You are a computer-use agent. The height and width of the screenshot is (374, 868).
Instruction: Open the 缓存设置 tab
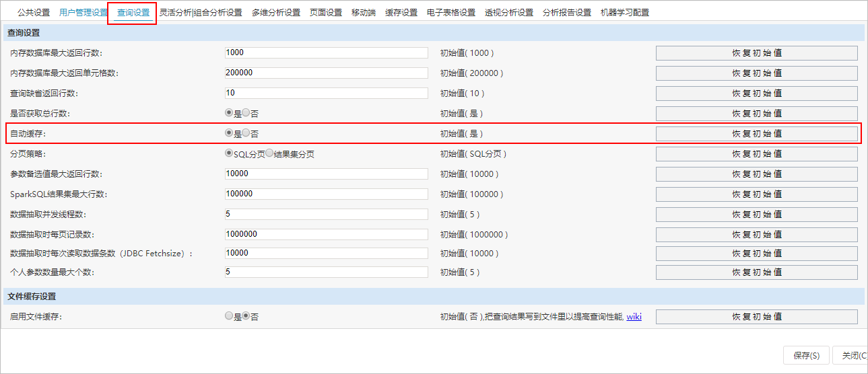click(401, 13)
